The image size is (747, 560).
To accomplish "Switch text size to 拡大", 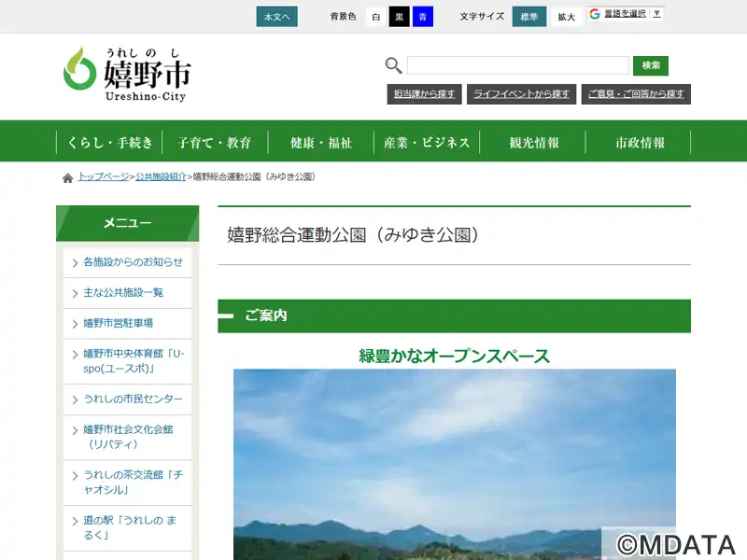I will point(566,17).
